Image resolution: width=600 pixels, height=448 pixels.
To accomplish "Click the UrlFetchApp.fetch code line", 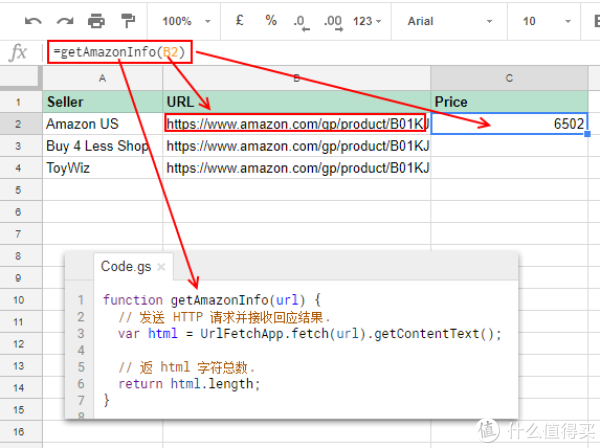I will click(310, 334).
